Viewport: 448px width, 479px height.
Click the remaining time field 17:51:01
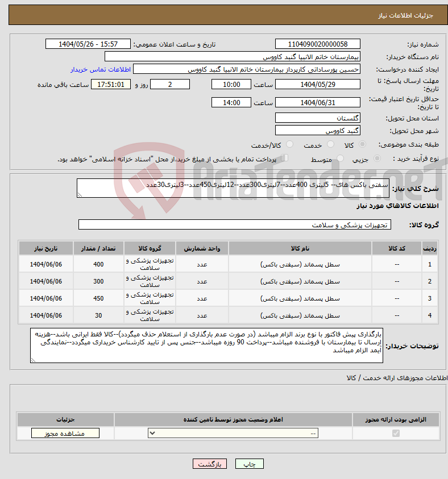pyautogui.click(x=111, y=84)
